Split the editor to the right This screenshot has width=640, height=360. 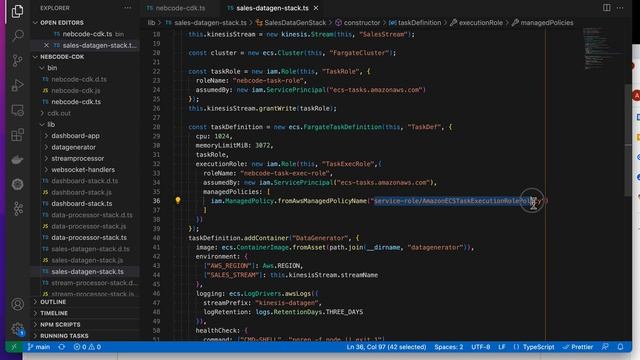click(607, 8)
